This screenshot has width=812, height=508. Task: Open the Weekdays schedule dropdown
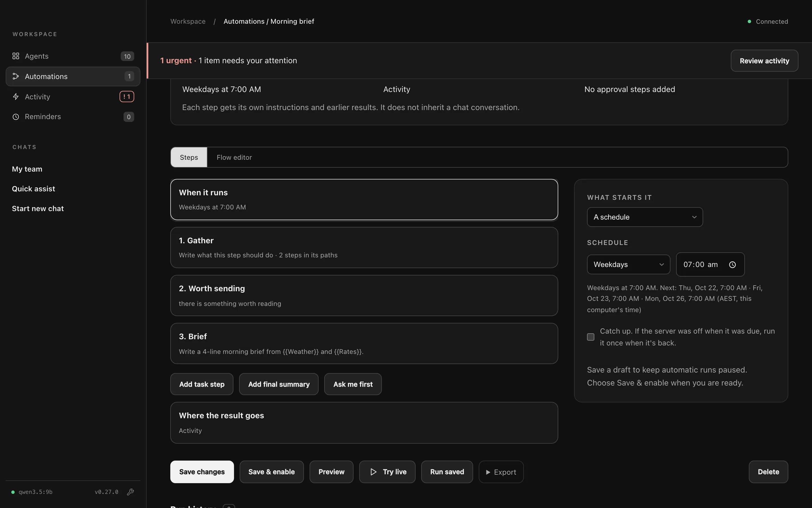point(628,264)
